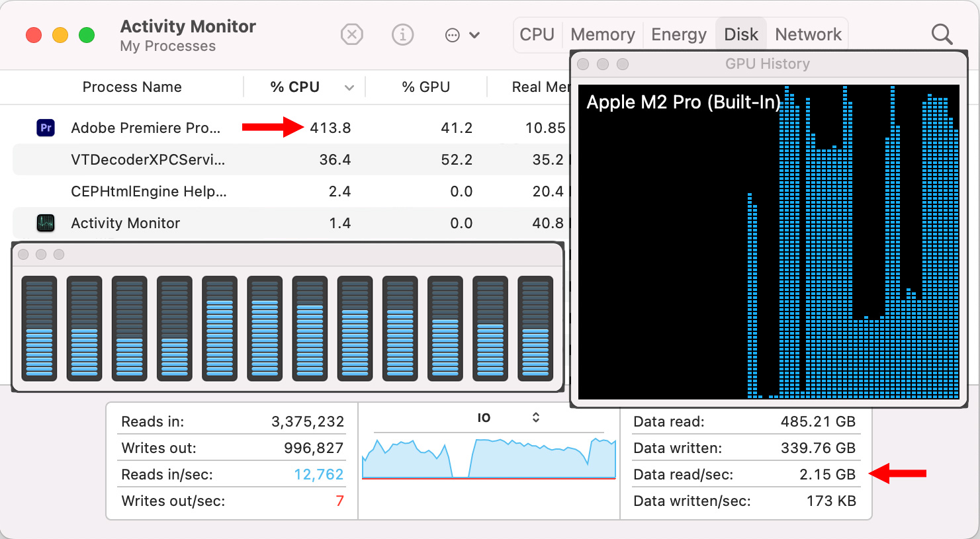Image resolution: width=980 pixels, height=539 pixels.
Task: Switch to the Energy tab
Action: (679, 34)
